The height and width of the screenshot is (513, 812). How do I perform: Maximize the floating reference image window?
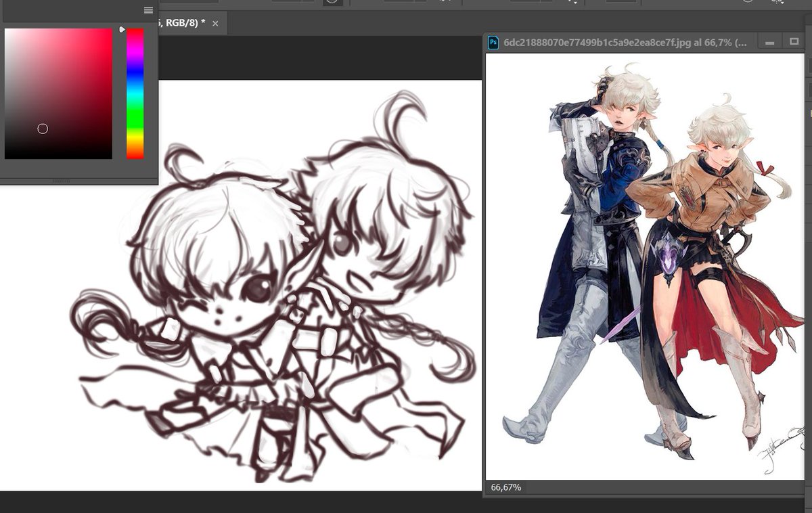794,42
